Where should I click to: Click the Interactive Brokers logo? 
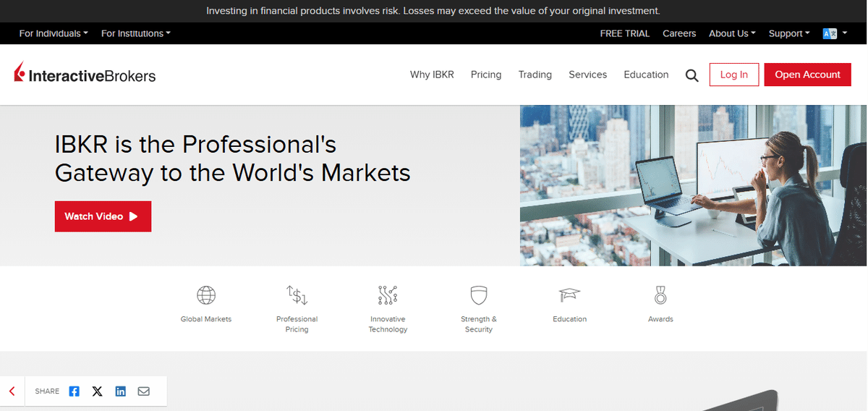tap(85, 74)
